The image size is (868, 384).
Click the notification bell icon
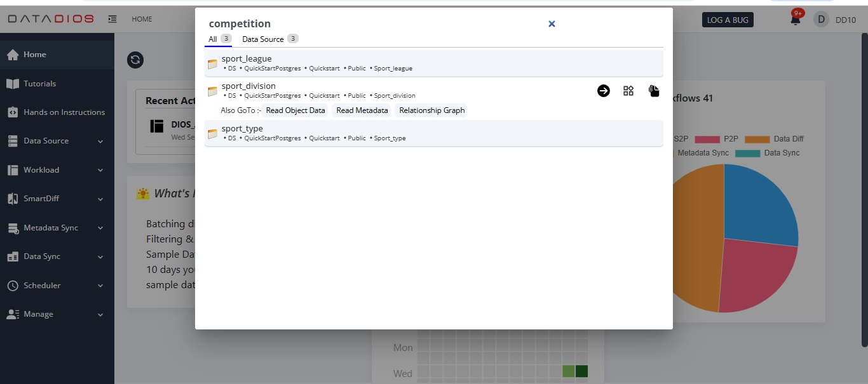coord(795,20)
